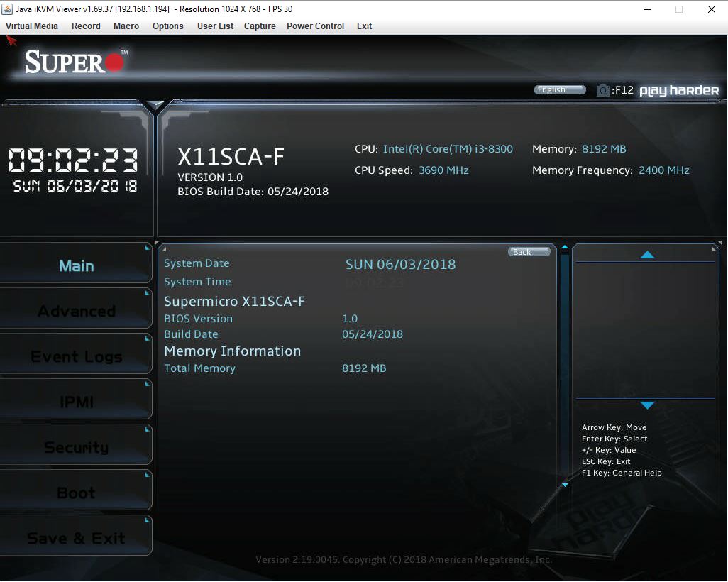Click help panel up arrow

click(x=647, y=255)
